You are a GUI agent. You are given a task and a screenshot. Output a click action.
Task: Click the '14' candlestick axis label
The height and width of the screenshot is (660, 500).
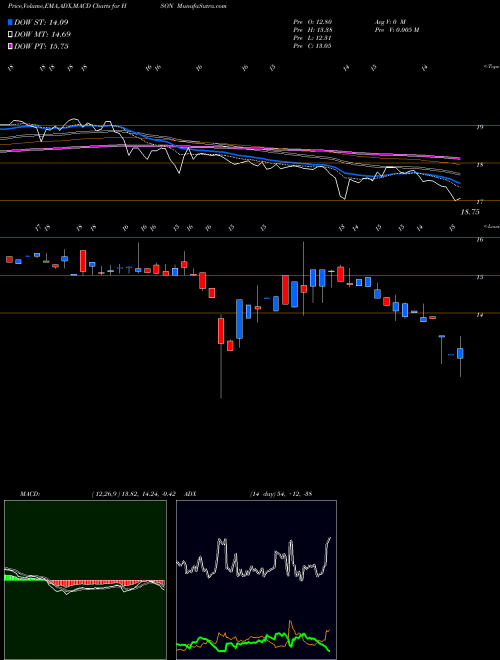pyautogui.click(x=479, y=314)
